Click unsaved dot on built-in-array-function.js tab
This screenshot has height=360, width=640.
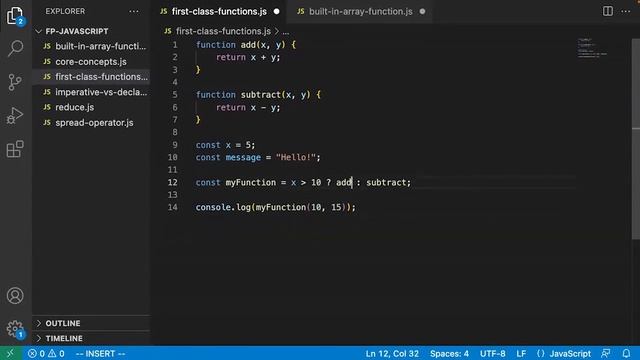[x=422, y=11]
